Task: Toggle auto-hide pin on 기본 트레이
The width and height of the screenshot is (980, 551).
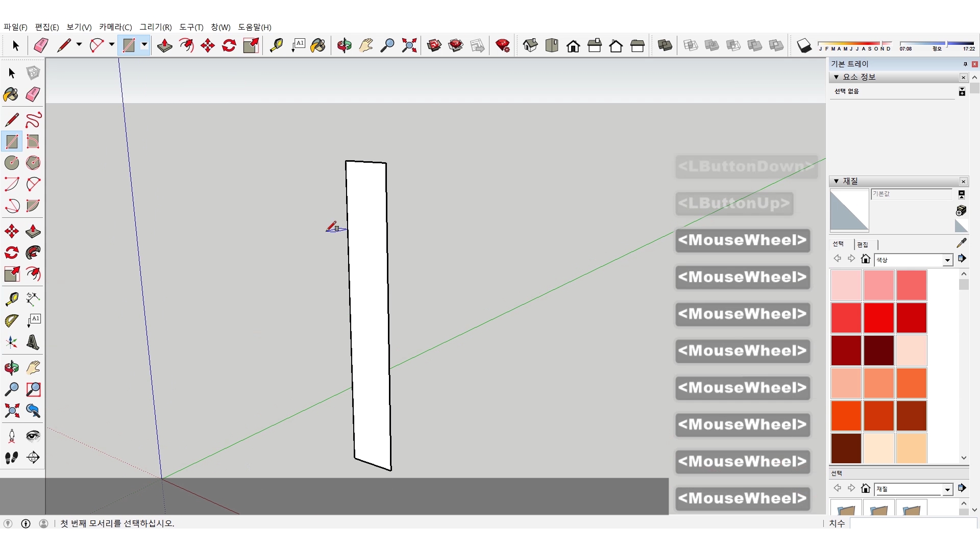Action: [965, 64]
